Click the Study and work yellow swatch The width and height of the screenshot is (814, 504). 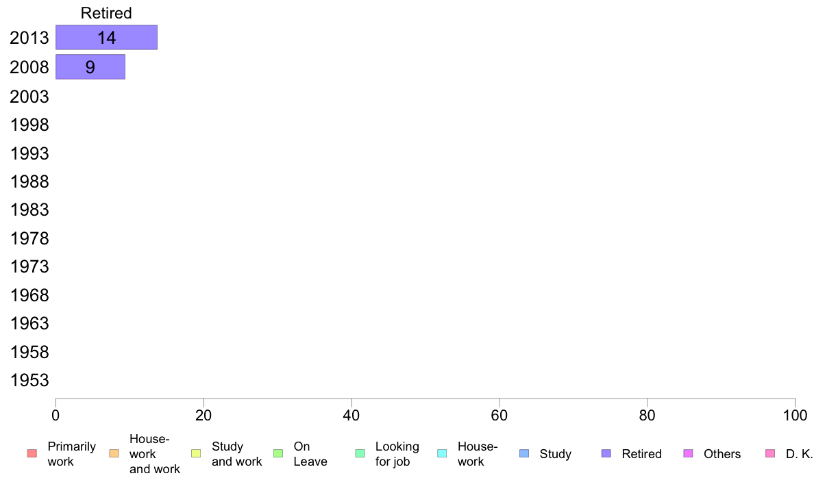pos(196,453)
